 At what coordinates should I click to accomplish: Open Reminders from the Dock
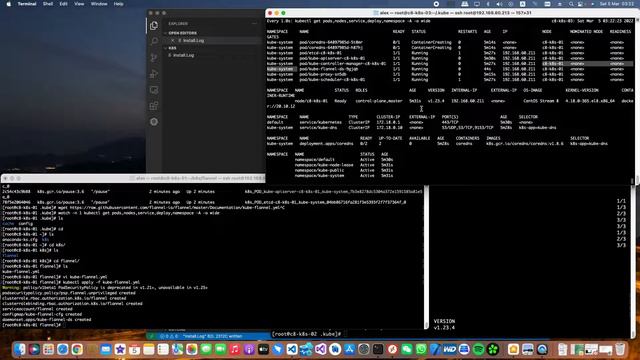[163, 349]
